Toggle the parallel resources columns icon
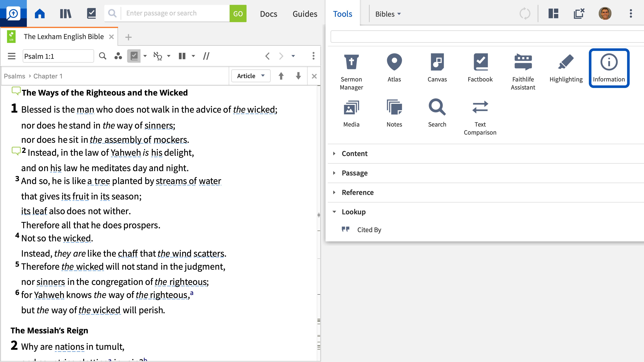 182,56
